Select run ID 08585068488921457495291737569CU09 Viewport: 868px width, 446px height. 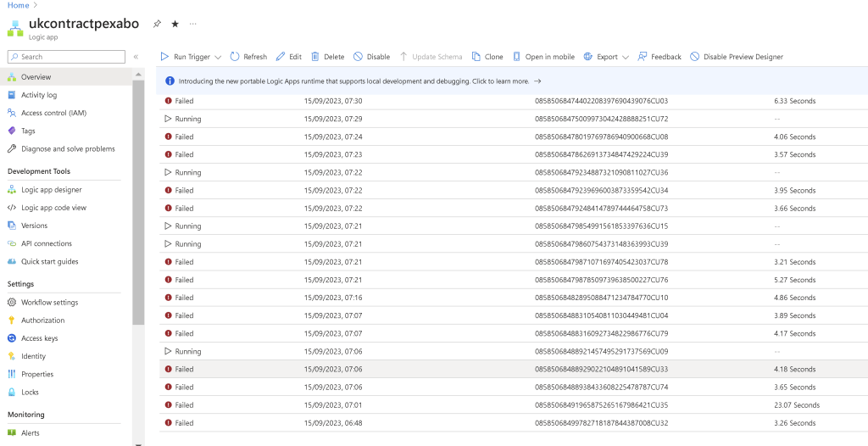coord(601,351)
